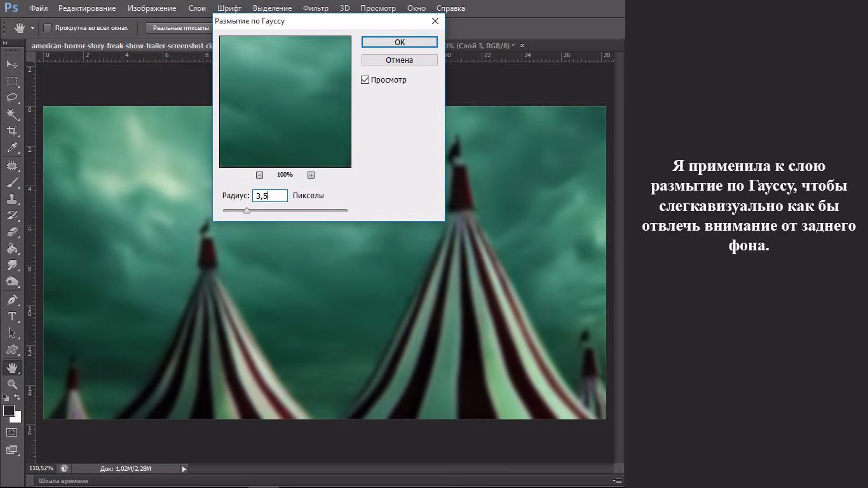Select the Lasso tool
The height and width of the screenshot is (488, 868).
click(12, 98)
